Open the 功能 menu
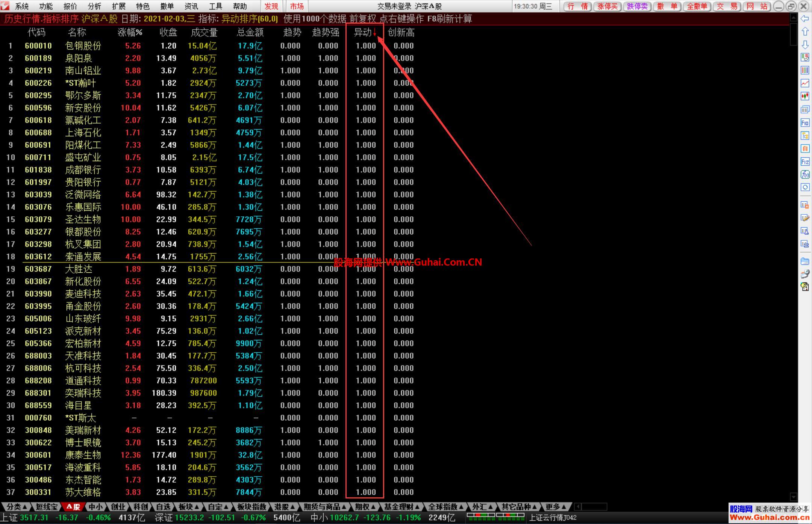This screenshot has width=812, height=524. (46, 6)
